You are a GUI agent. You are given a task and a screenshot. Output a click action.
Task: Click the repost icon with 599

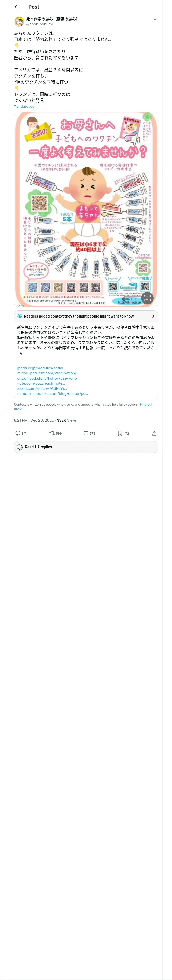[52, 433]
